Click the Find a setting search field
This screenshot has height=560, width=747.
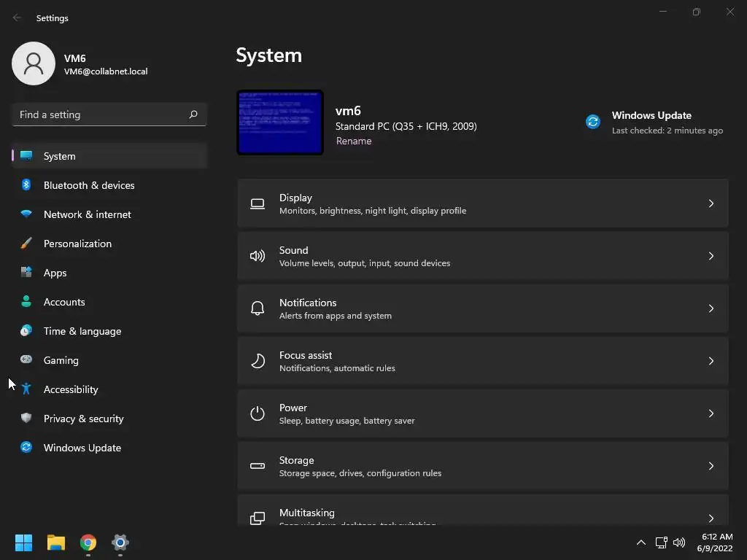109,114
